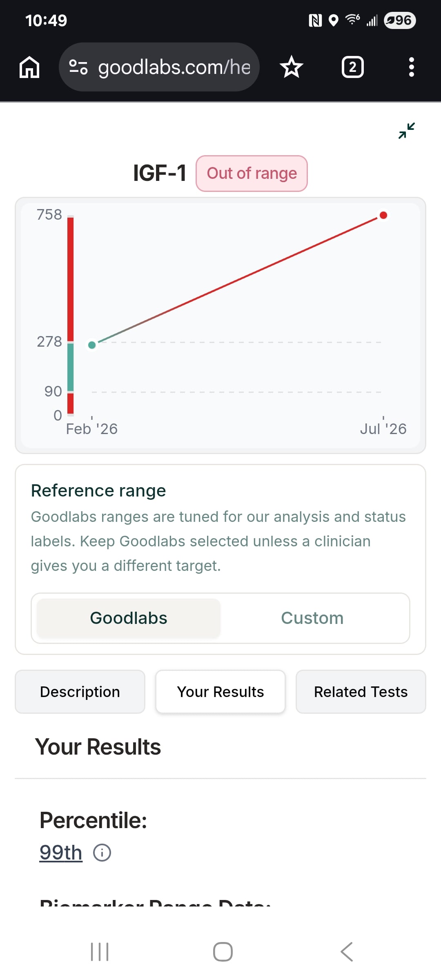The height and width of the screenshot is (980, 441).
Task: Select Goodlabs reference range option
Action: click(x=129, y=618)
